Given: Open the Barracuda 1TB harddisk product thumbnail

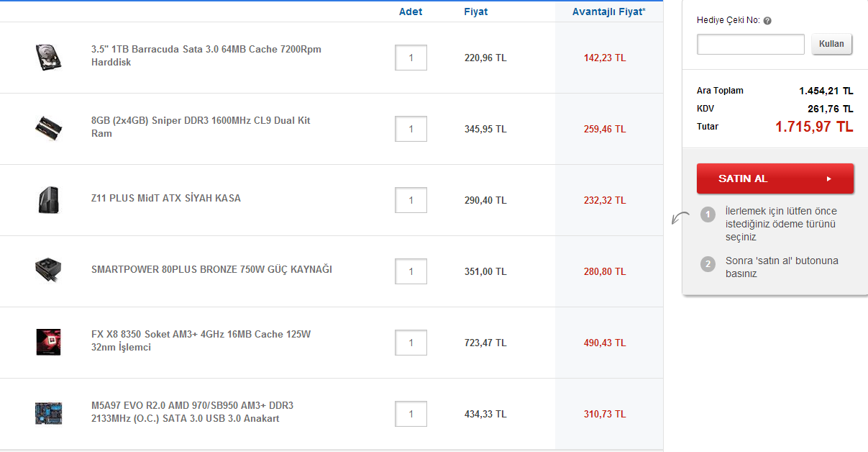Looking at the screenshot, I should pyautogui.click(x=49, y=57).
